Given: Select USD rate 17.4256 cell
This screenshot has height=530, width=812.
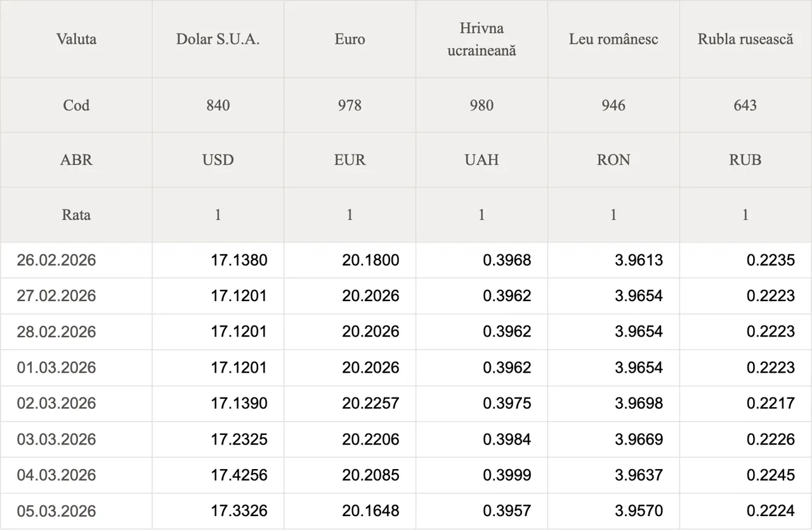Looking at the screenshot, I should tap(239, 475).
